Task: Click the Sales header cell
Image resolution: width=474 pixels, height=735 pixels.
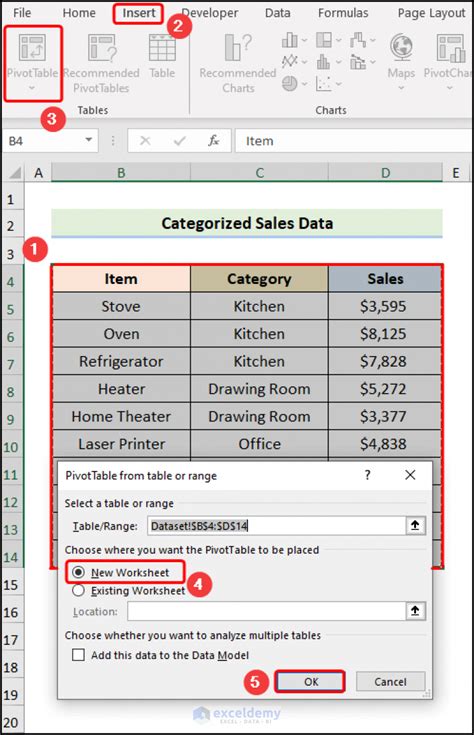Action: pos(385,279)
